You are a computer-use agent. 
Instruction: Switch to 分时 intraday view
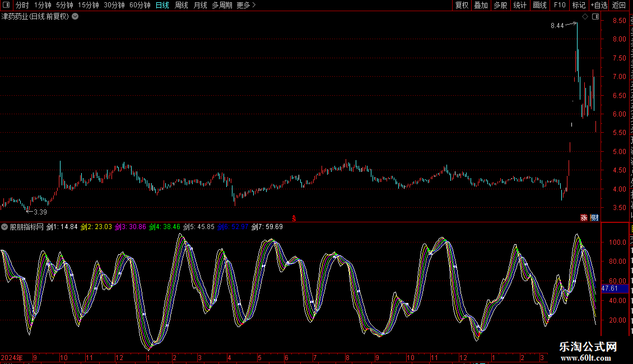(x=22, y=5)
